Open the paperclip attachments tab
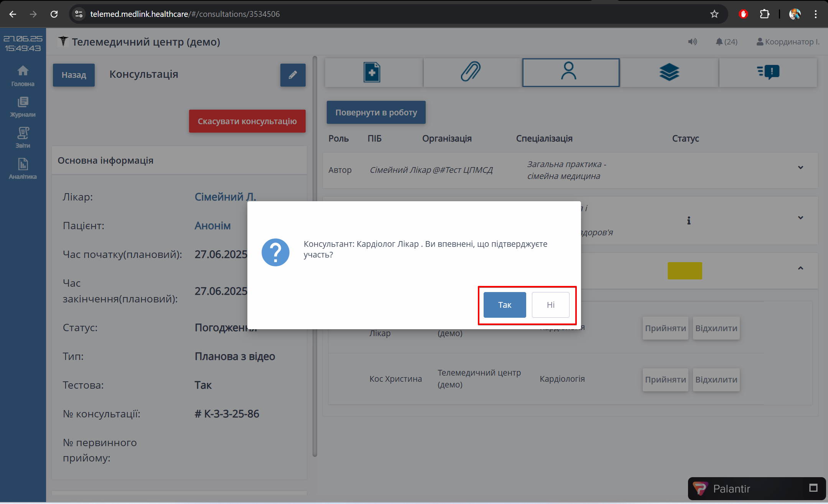The image size is (828, 504). tap(471, 72)
